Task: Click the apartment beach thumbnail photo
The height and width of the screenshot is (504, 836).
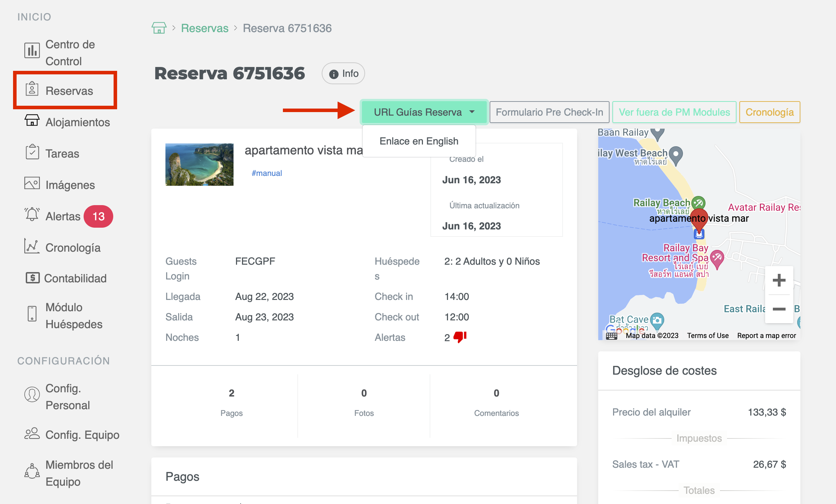Action: [x=199, y=165]
